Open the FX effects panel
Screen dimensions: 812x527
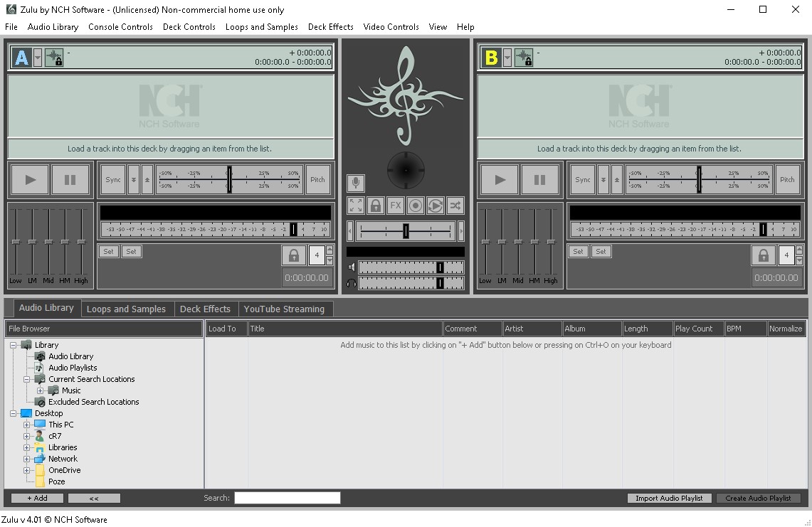395,205
